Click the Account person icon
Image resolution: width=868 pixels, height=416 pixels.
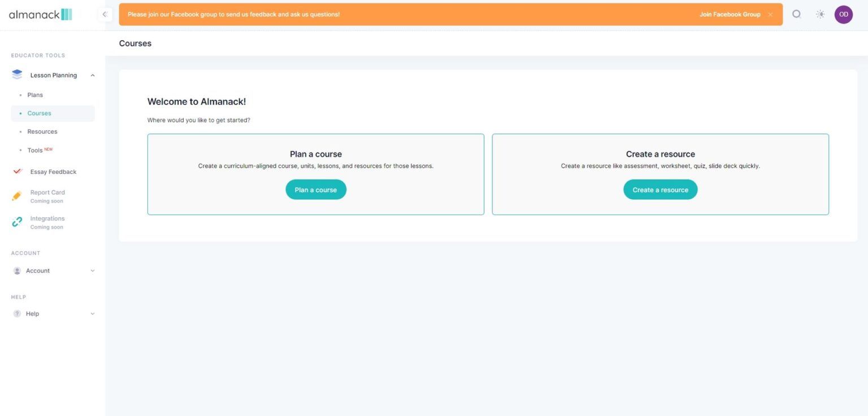coord(17,270)
